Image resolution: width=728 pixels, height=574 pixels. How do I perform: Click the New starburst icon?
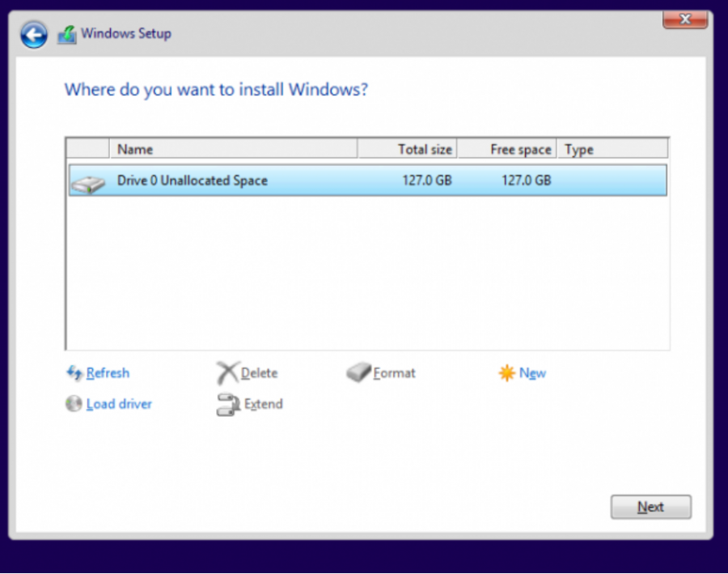coord(506,372)
